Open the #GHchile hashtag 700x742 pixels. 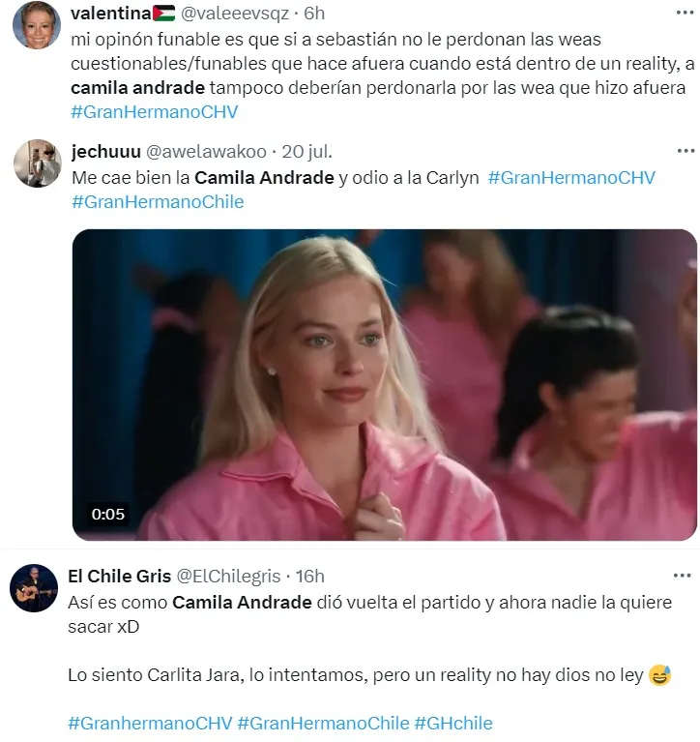pos(453,723)
